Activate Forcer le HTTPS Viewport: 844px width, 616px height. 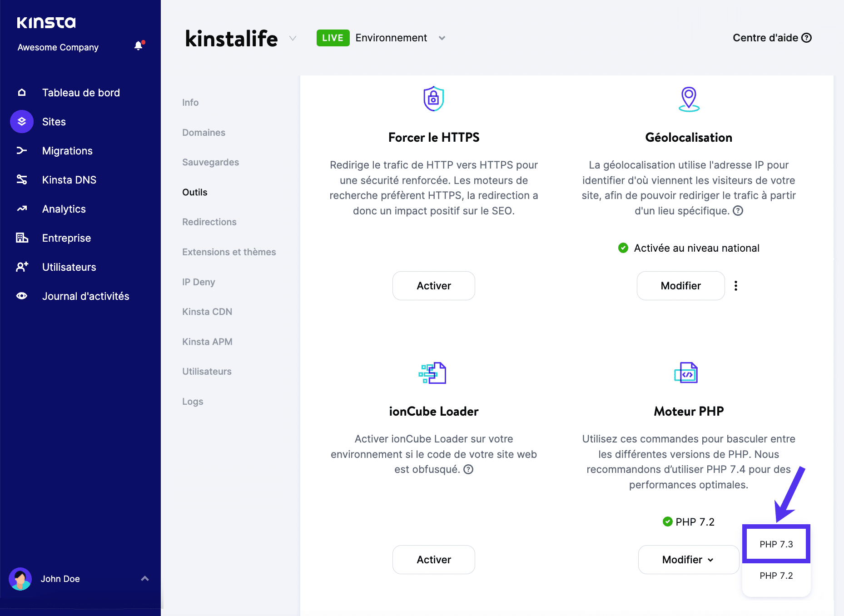point(433,286)
